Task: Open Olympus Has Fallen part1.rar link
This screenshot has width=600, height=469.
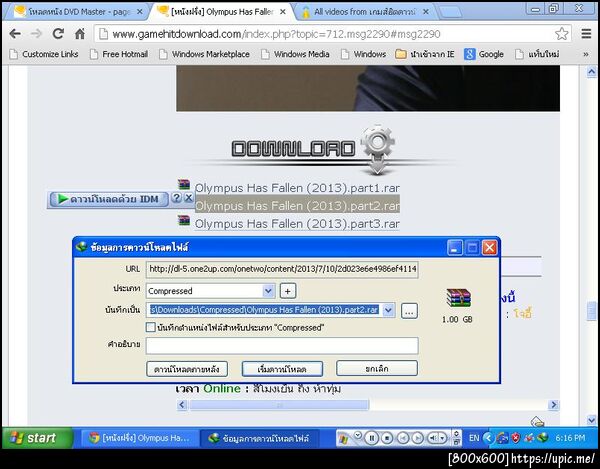Action: tap(297, 188)
